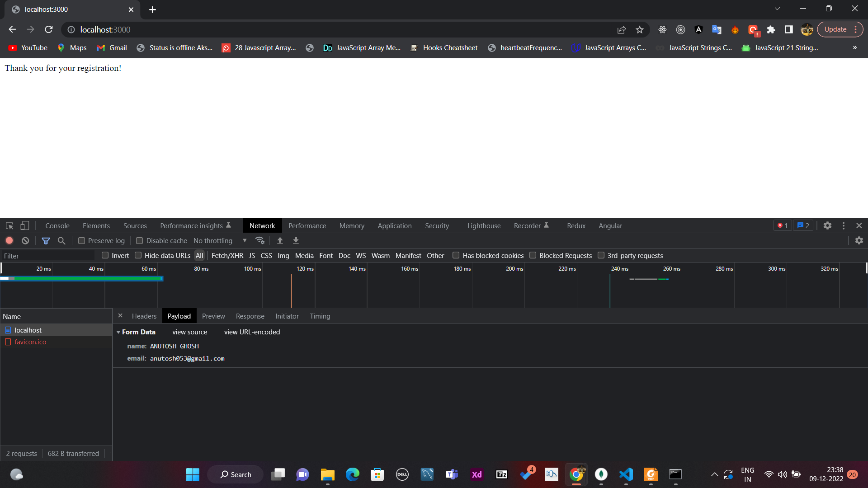Open the DevTools settings gear
868x488 pixels.
[828, 225]
